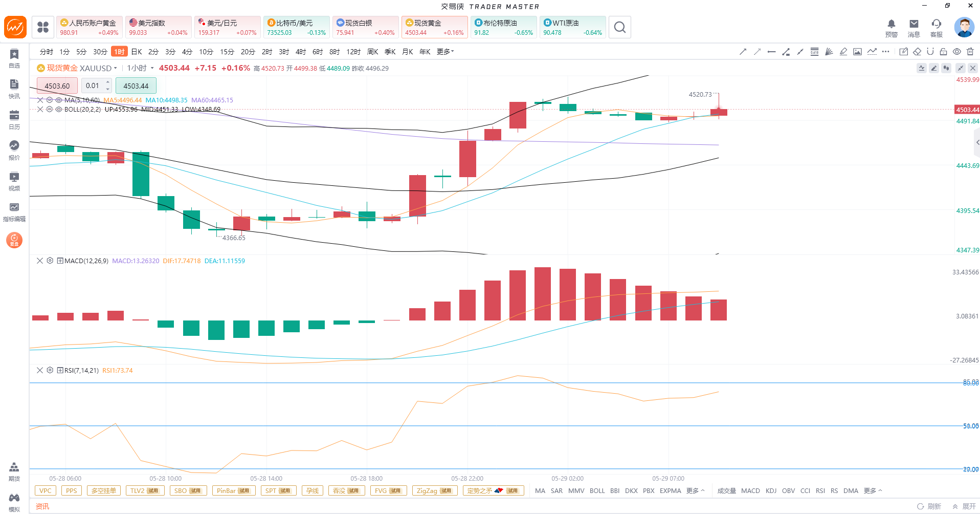The width and height of the screenshot is (980, 514).
Task: Select the arrow line drawing tool
Action: (x=743, y=52)
